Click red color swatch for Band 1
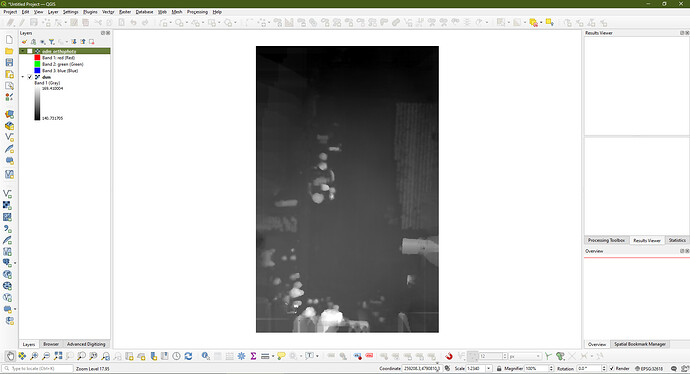 (x=37, y=58)
